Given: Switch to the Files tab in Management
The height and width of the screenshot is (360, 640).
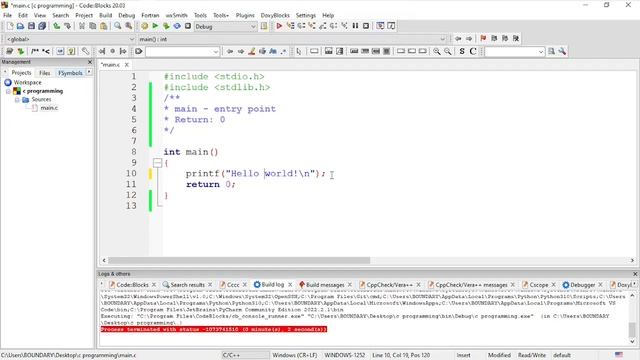Looking at the screenshot, I should click(x=44, y=73).
